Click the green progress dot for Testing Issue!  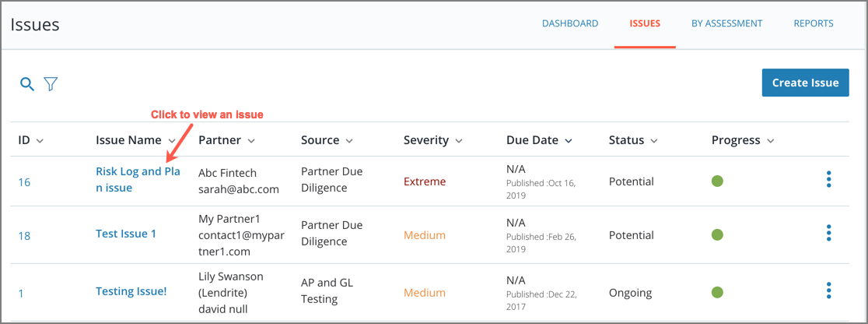(717, 292)
